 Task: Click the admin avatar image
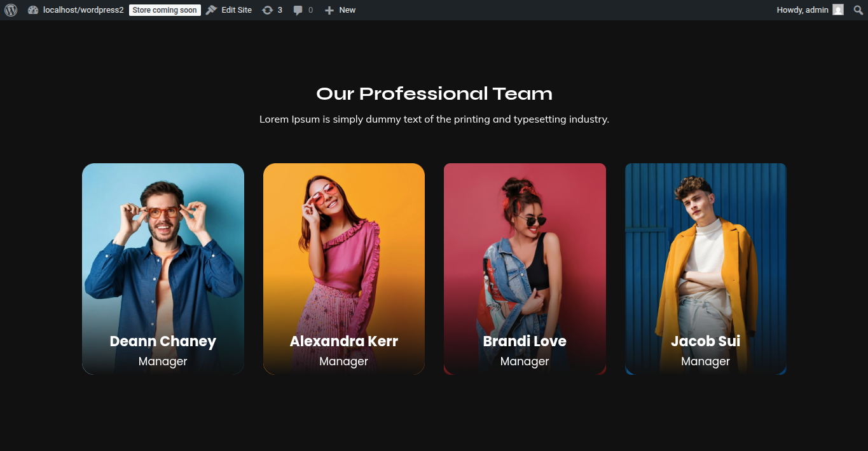tap(838, 10)
